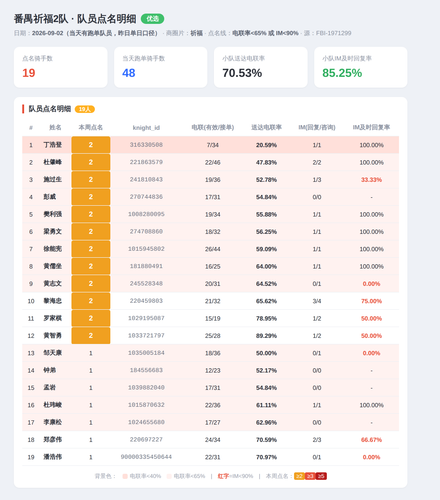Image resolution: width=440 pixels, height=500 pixels.
Task: Click the 61.11% rate cell
Action: coord(266,405)
